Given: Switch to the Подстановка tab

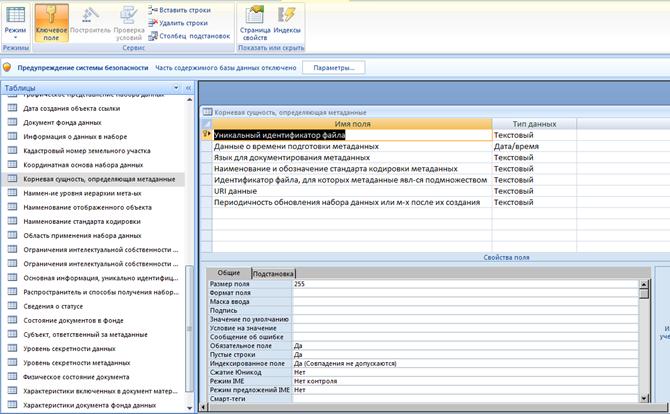Looking at the screenshot, I should (273, 273).
